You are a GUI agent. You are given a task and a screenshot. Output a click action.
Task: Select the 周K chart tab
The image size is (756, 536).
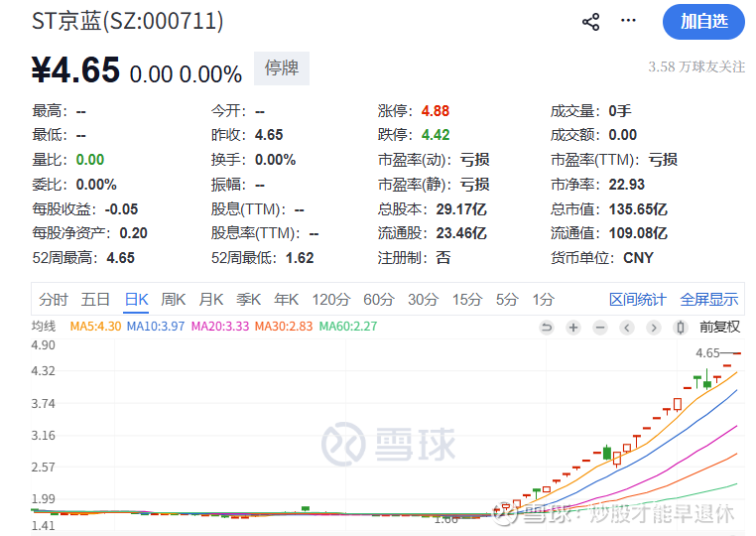173,300
